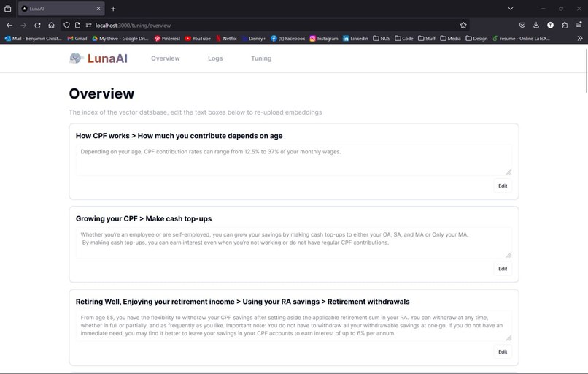Open the list all tabs dropdown arrow

[x=511, y=8]
